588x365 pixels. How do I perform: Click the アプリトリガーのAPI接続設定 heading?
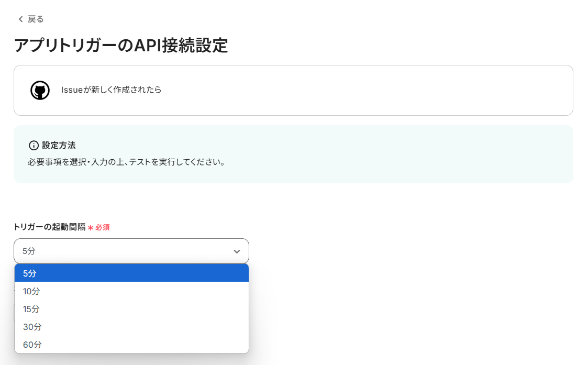[x=121, y=46]
